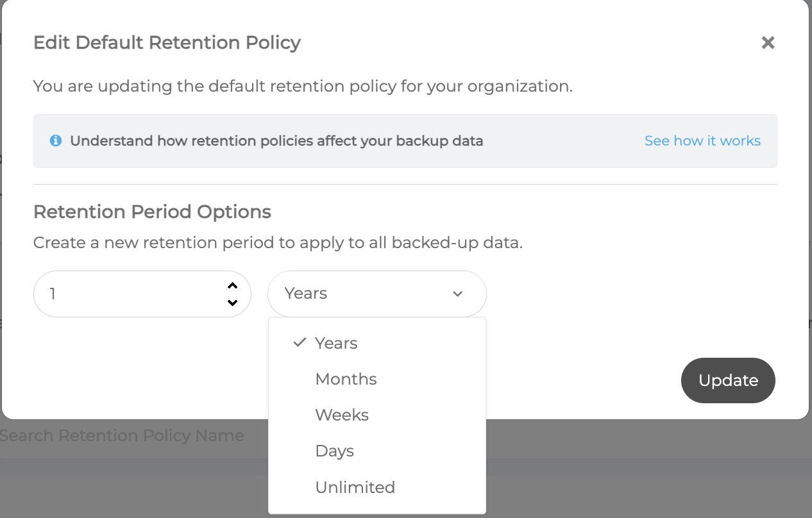Click the checkmark next to Years
812x518 pixels.
pos(300,342)
